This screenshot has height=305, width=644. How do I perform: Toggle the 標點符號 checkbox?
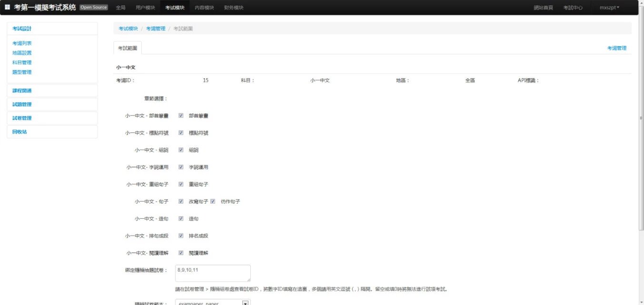point(181,133)
